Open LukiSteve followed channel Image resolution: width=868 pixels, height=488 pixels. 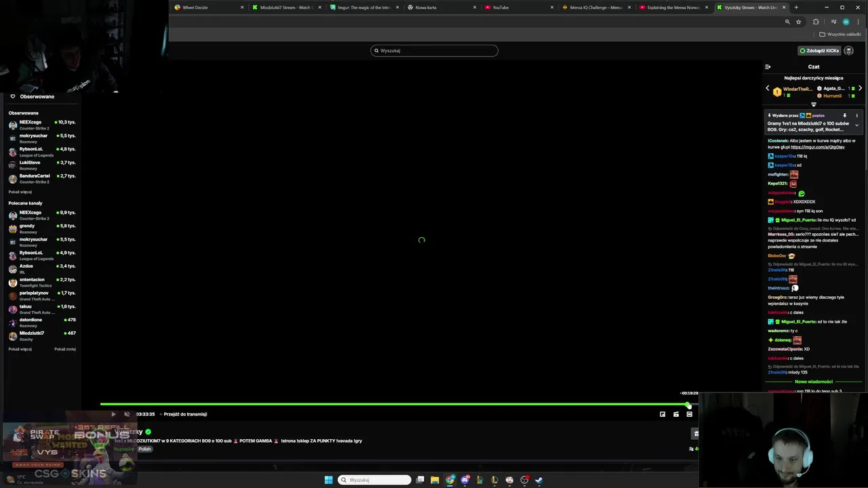pos(42,165)
